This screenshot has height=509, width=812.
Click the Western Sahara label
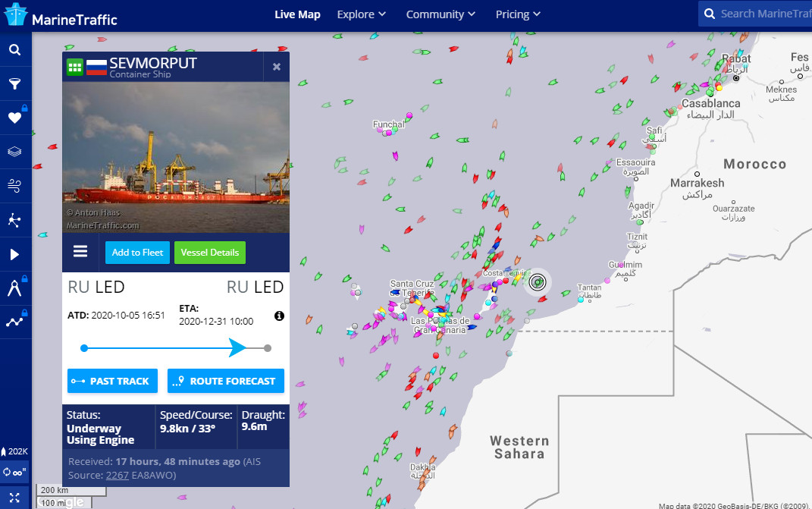click(x=519, y=448)
